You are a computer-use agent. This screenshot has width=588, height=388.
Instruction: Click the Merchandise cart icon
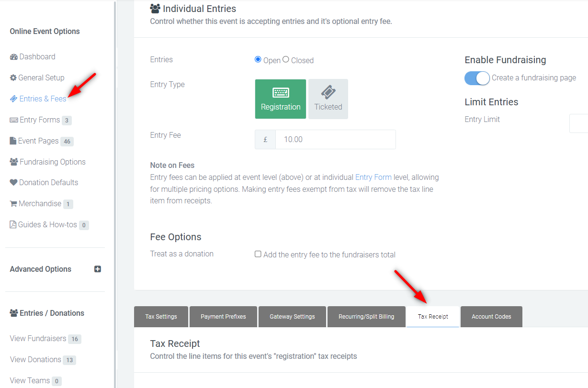click(x=13, y=203)
